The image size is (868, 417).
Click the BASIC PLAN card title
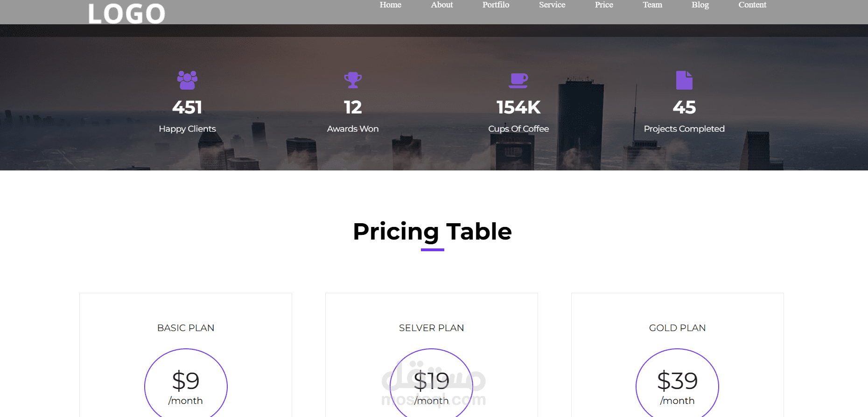coord(186,328)
